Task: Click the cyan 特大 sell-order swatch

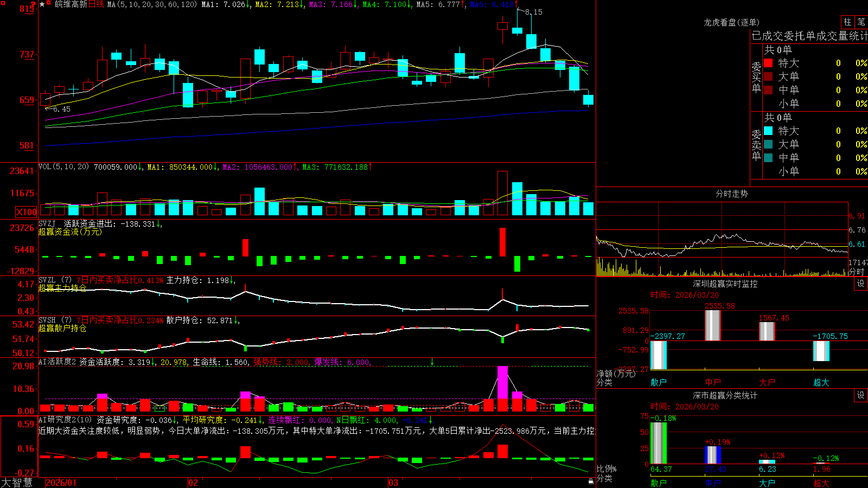Action: [x=768, y=131]
